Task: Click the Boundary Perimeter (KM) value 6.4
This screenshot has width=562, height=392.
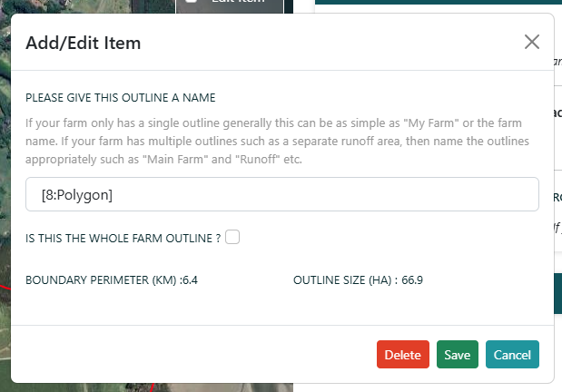Action: (190, 279)
